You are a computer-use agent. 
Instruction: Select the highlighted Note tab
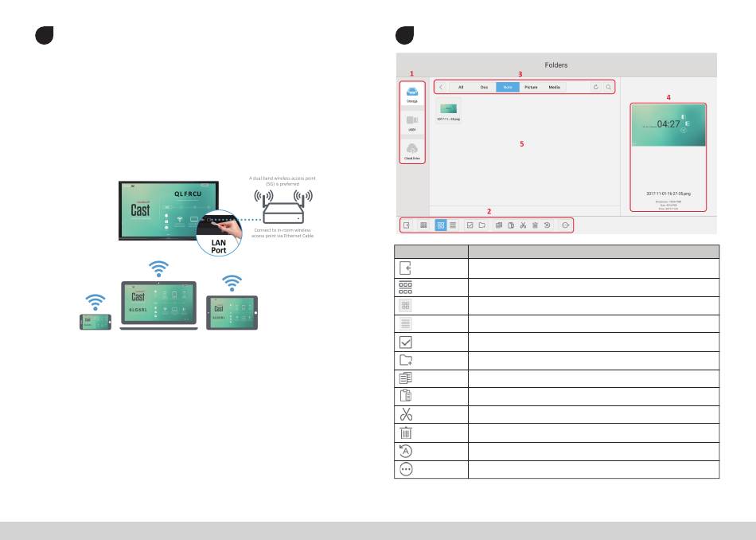[x=508, y=88]
